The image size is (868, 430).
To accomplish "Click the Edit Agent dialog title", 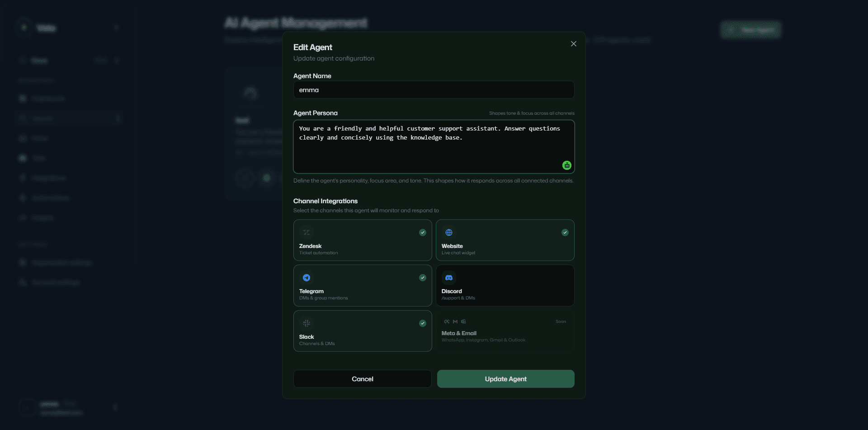I will pyautogui.click(x=313, y=47).
